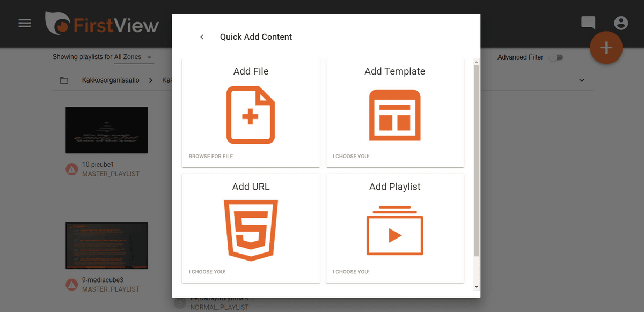This screenshot has height=312, width=644.
Task: Click the Add File heading
Action: [251, 71]
